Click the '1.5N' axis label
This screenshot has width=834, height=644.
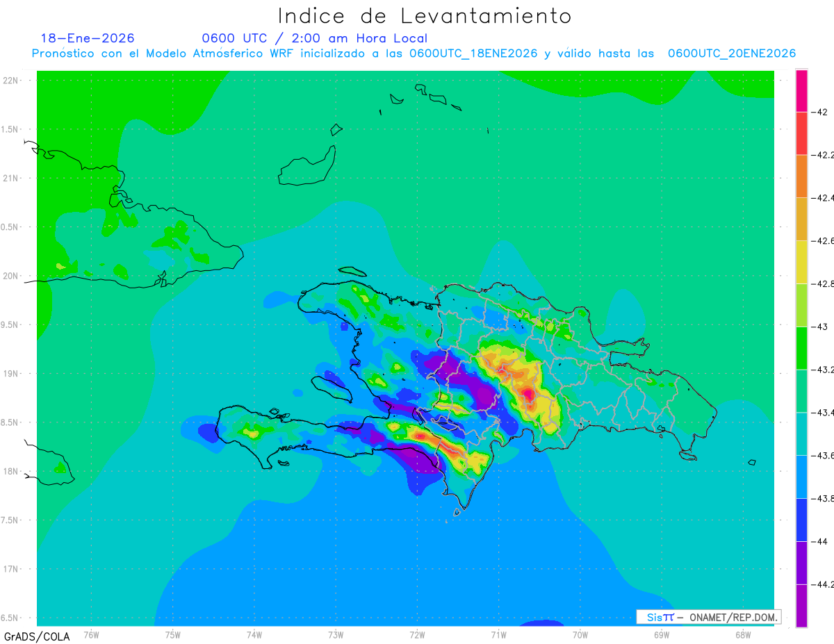coord(10,129)
